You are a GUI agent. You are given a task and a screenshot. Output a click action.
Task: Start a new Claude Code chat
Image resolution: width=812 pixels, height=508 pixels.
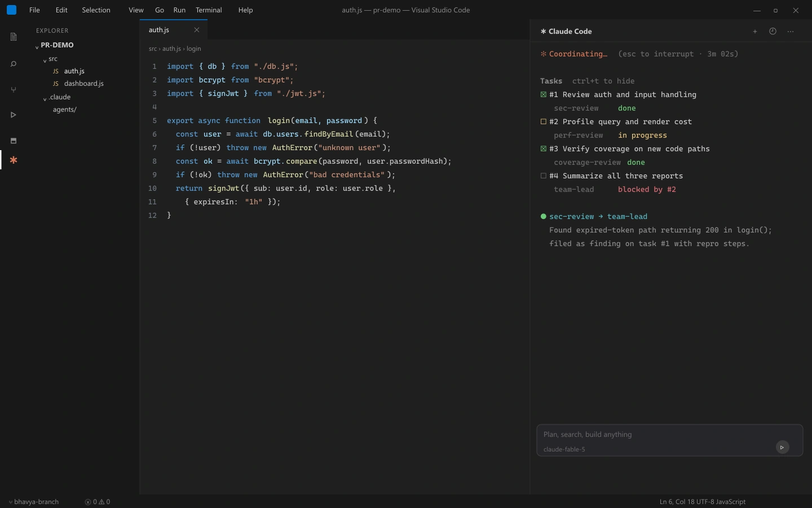tap(755, 32)
